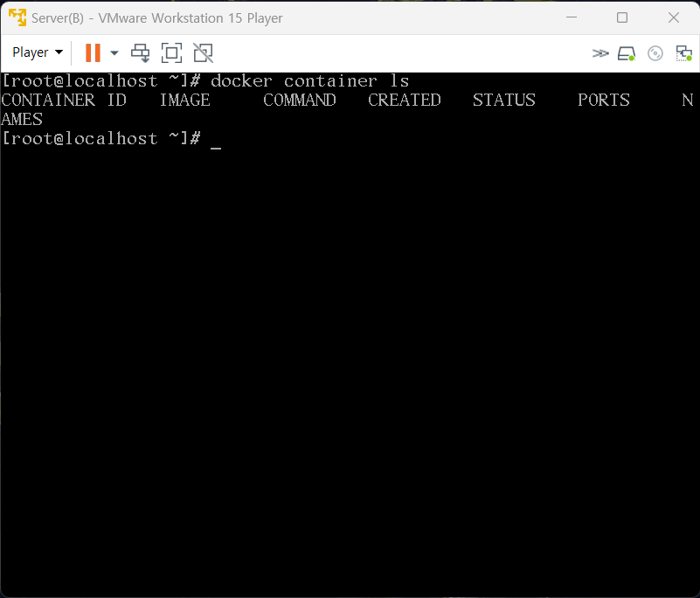Click the terminal cursor at the last prompt
The height and width of the screenshot is (598, 700).
click(216, 148)
